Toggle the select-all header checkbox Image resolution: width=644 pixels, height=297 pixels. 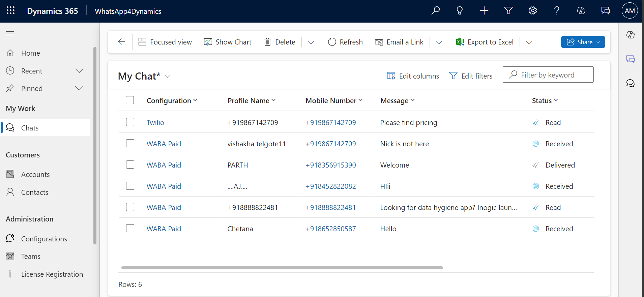[x=130, y=100]
